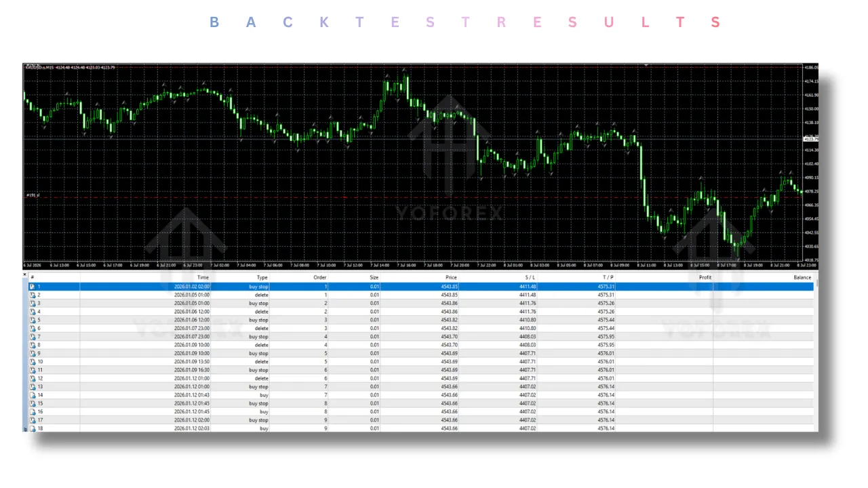Click time cell 2026.01.09 16:30
Screen dimensions: 868x488
pos(191,370)
